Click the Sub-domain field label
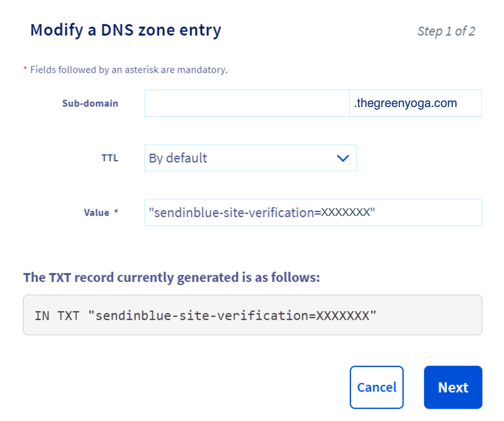The width and height of the screenshot is (504, 421). (90, 103)
